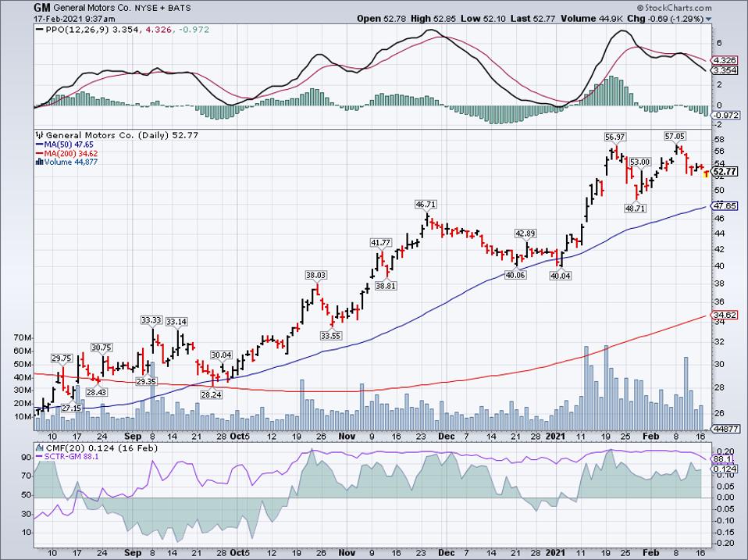748x560 pixels.
Task: Click the 42.89 price annotation
Action: (525, 234)
